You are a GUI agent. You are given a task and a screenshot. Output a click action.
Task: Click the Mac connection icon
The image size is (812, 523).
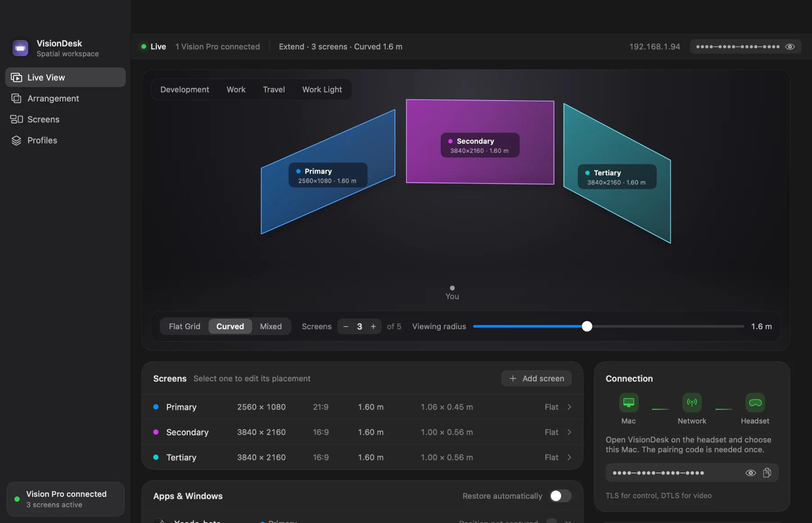tap(628, 403)
